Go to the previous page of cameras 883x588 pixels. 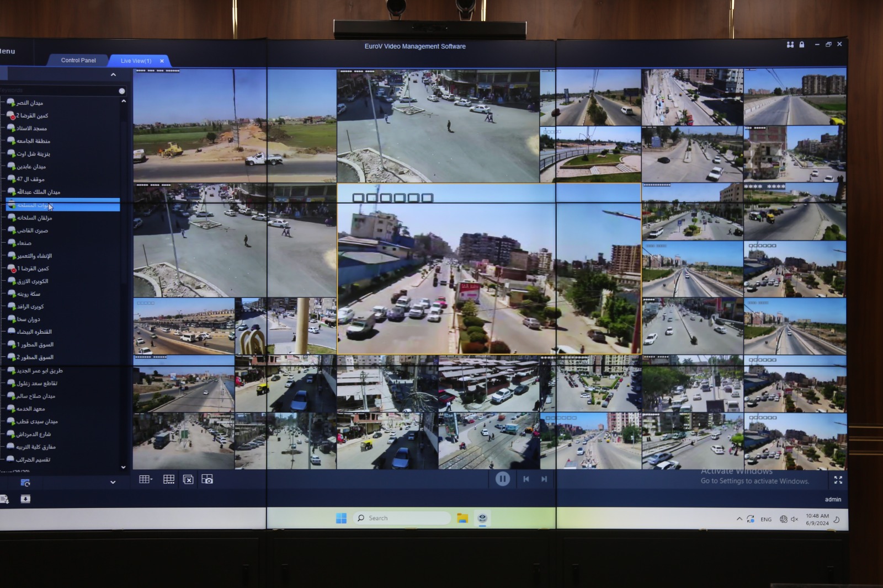526,479
